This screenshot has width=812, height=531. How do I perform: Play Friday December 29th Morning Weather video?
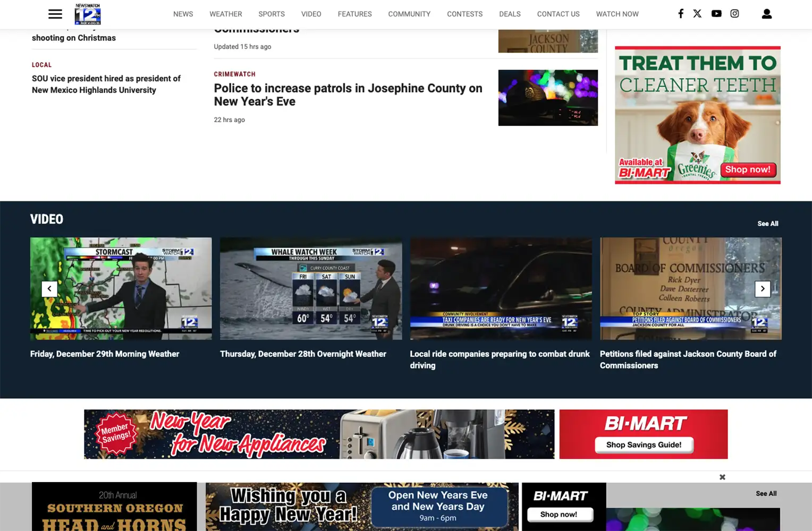pos(121,288)
